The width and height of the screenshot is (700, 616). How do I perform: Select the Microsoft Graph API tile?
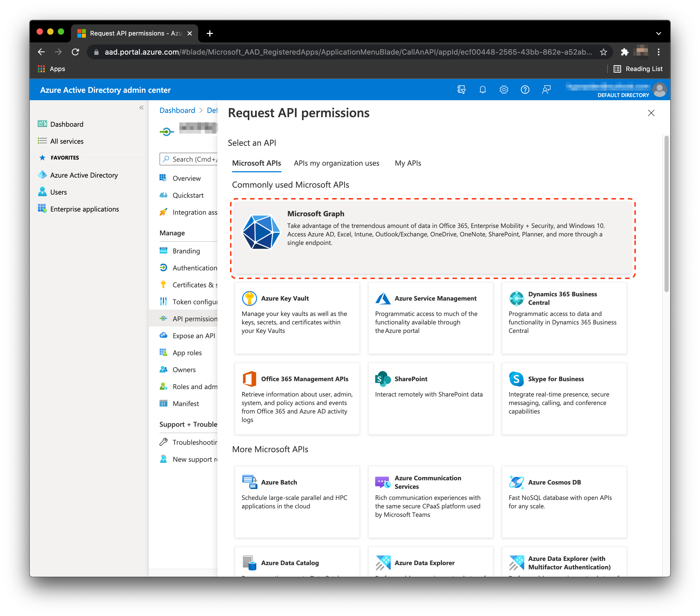tap(433, 238)
